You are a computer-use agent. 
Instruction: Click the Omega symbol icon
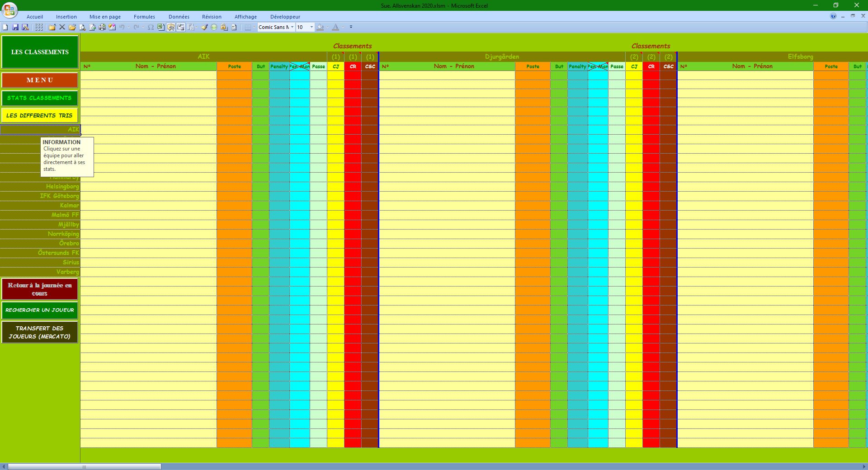pyautogui.click(x=151, y=27)
